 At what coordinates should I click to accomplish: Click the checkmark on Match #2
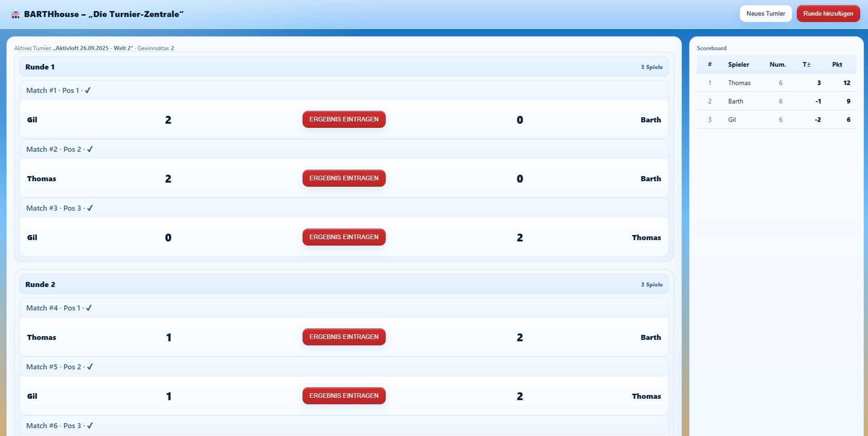click(90, 149)
